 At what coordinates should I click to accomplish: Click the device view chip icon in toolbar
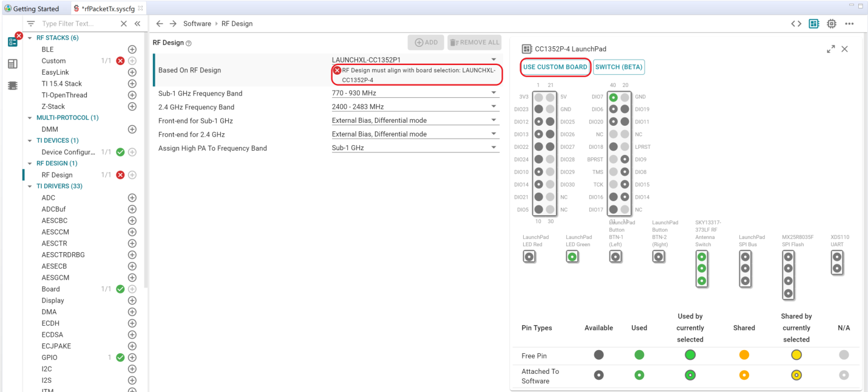[x=831, y=24]
